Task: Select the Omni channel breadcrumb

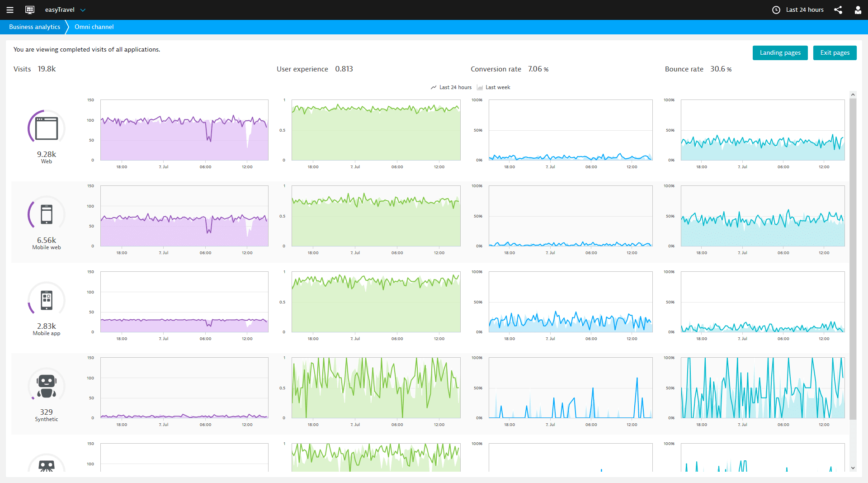Action: (94, 27)
